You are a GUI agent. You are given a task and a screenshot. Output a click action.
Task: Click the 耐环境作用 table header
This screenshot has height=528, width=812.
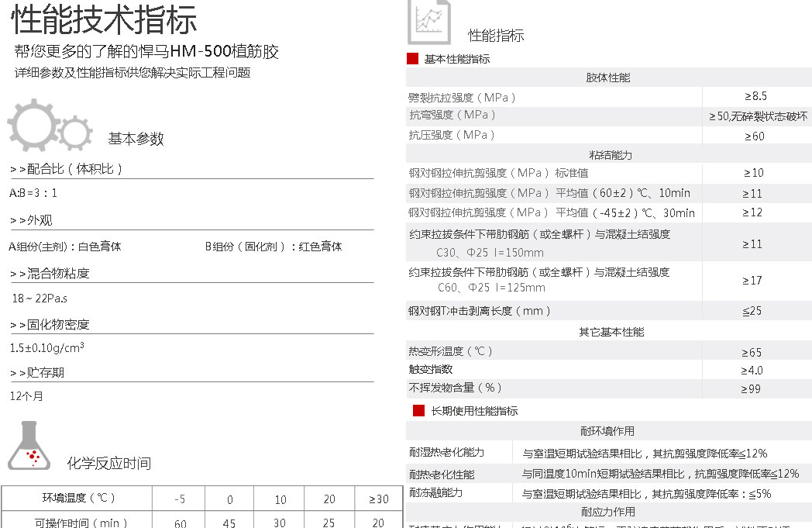click(607, 431)
